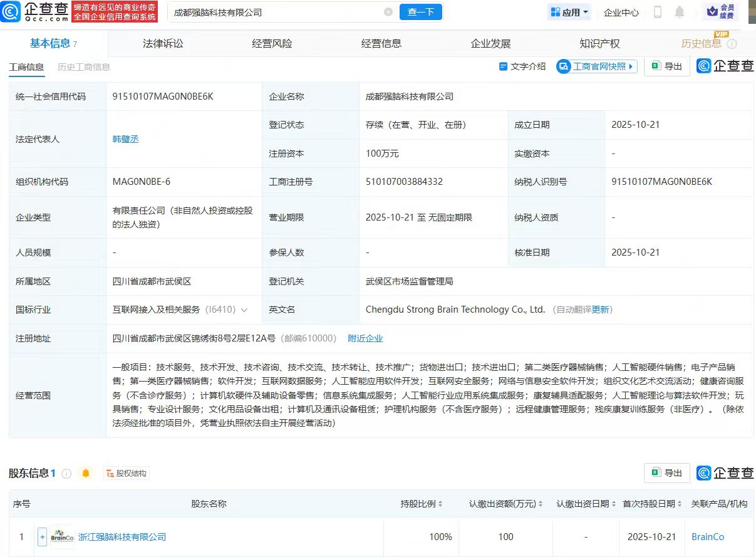
Task: Expand the 国标行业 chevron
Action: [x=244, y=310]
